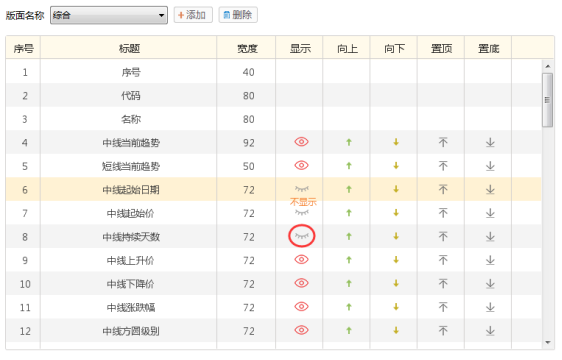562x360 pixels.
Task: Click the vertical scrollbar thumb
Action: 547,100
